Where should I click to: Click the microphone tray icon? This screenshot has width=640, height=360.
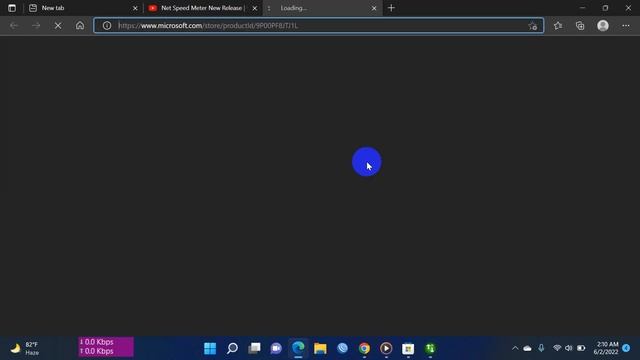click(541, 348)
